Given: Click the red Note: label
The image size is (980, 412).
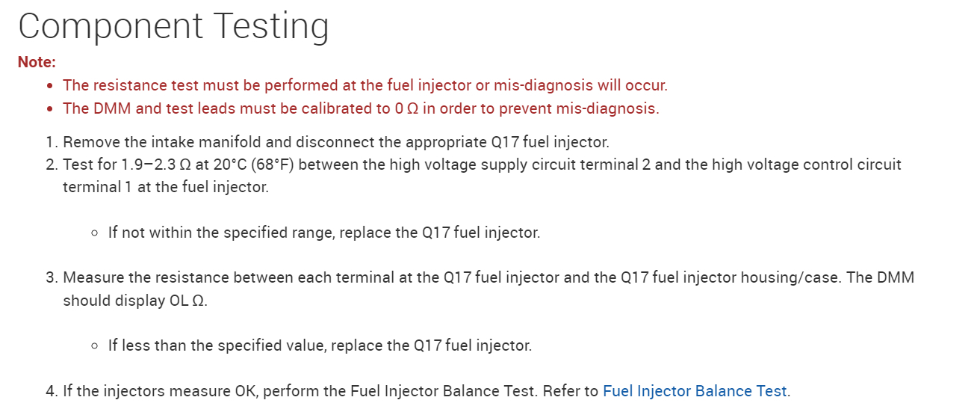Looking at the screenshot, I should pos(37,62).
